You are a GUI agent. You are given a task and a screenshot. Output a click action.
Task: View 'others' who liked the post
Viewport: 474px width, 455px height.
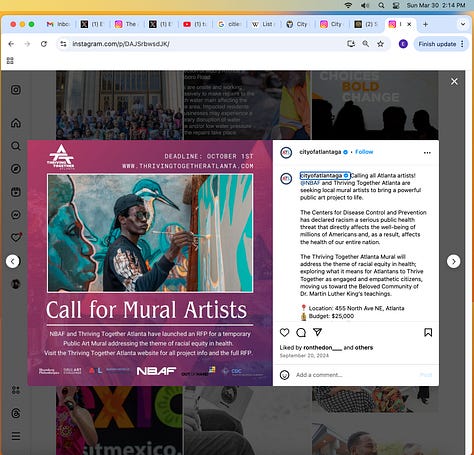[364, 348]
